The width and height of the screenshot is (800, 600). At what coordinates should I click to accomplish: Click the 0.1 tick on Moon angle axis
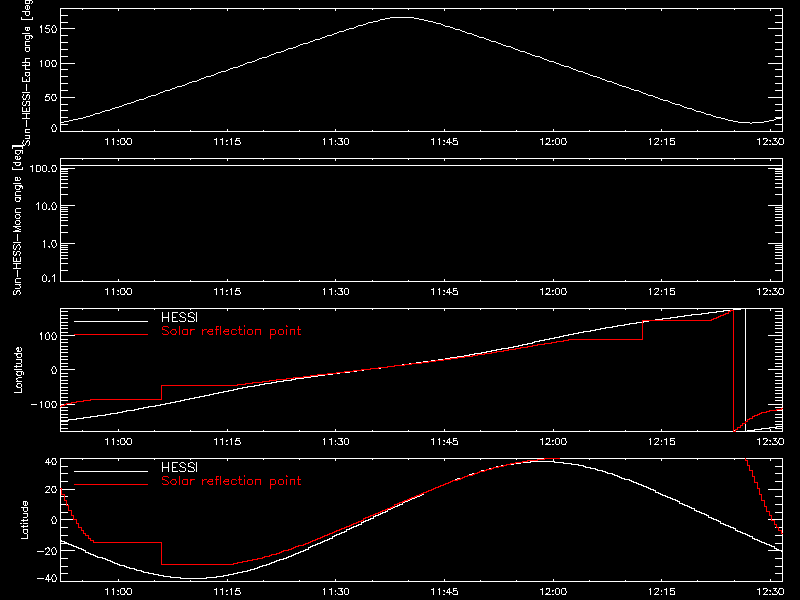pyautogui.click(x=49, y=278)
